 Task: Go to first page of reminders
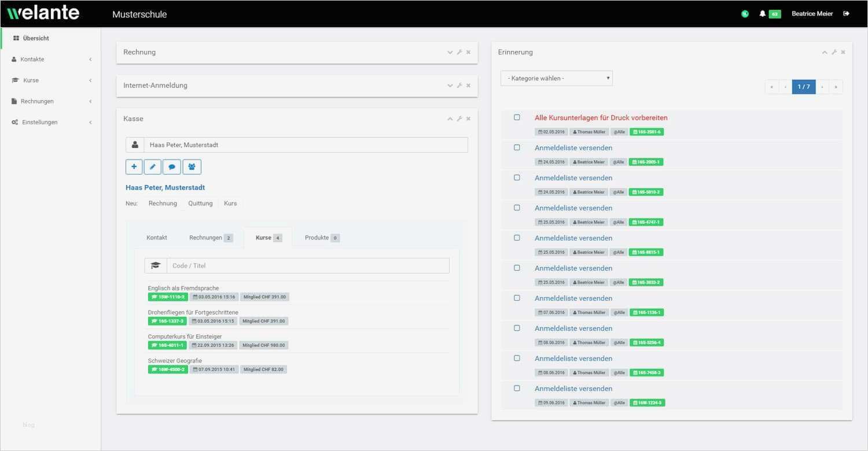coord(771,87)
